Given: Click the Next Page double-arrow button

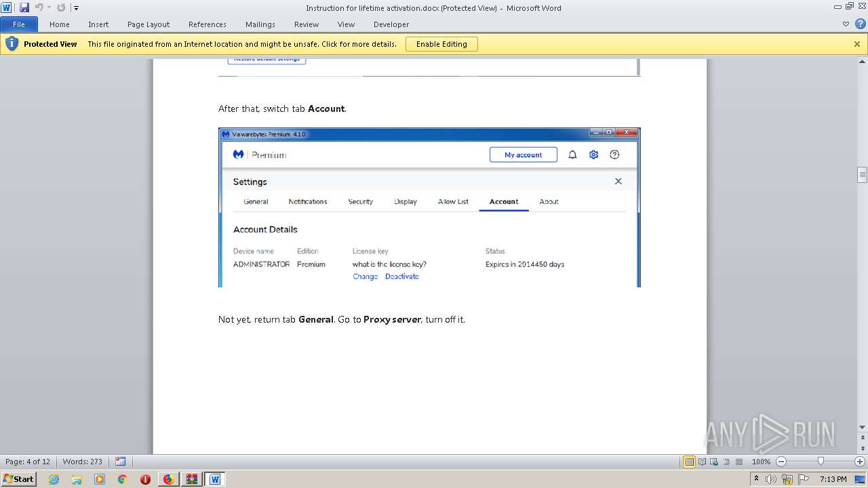Looking at the screenshot, I should coord(863,449).
